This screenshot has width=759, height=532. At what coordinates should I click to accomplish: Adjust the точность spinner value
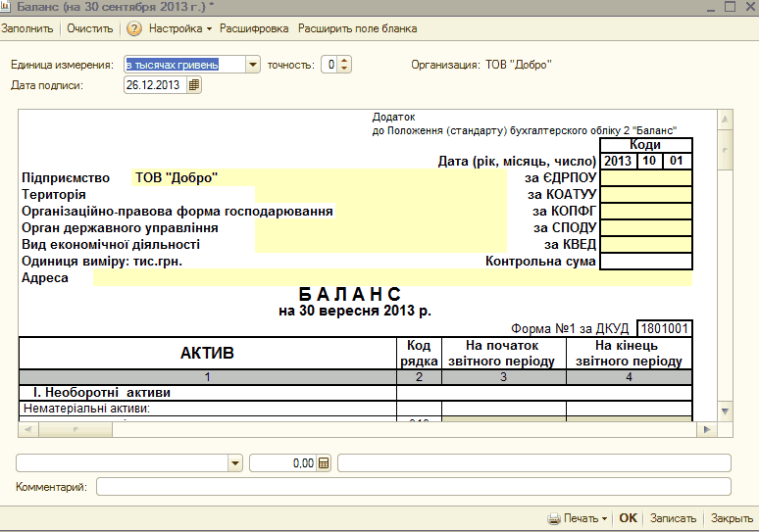344,65
